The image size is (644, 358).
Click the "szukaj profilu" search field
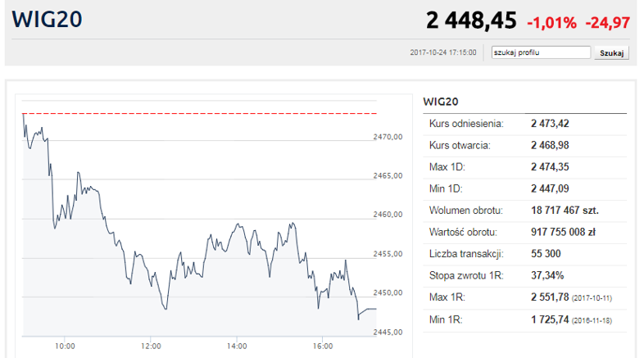coord(540,52)
